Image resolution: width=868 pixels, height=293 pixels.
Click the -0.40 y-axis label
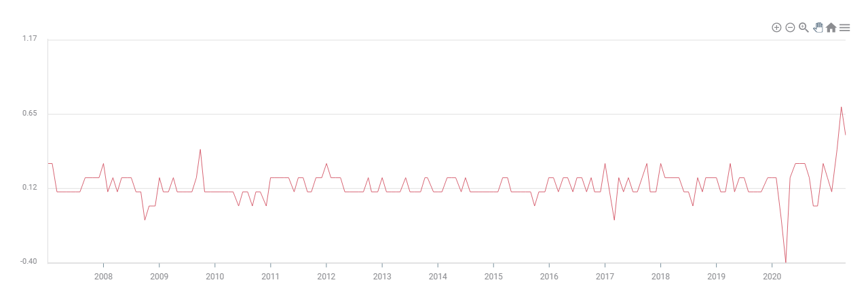[29, 262]
